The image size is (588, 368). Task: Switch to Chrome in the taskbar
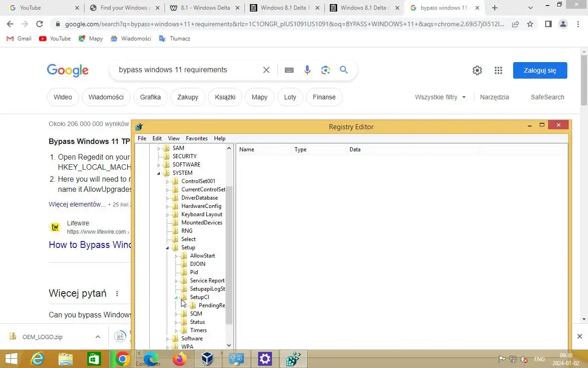pyautogui.click(x=122, y=359)
